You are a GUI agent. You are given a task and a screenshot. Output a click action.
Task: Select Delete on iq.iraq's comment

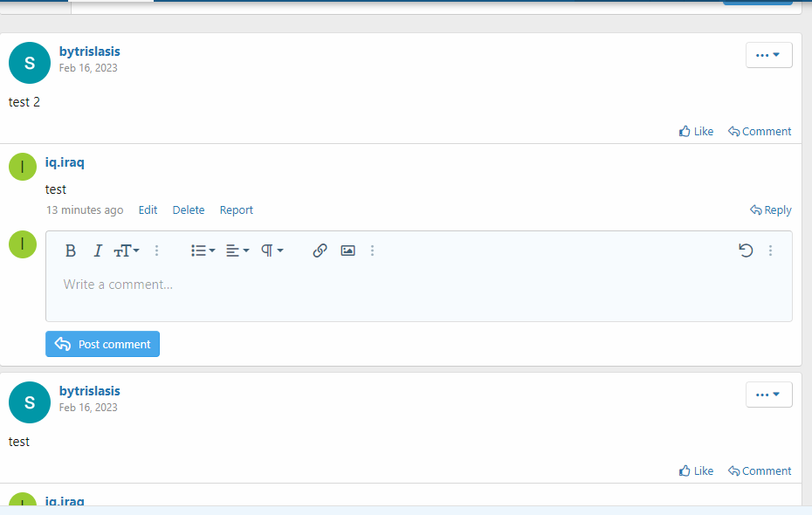188,209
